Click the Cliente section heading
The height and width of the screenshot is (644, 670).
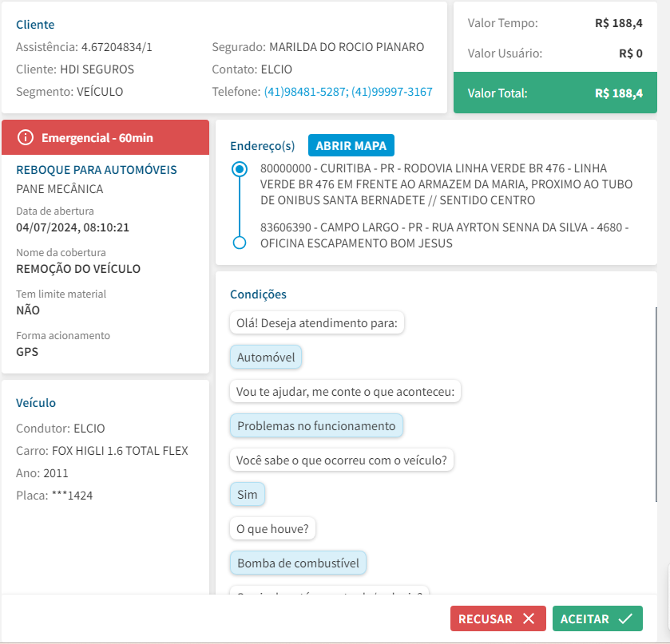(x=35, y=25)
